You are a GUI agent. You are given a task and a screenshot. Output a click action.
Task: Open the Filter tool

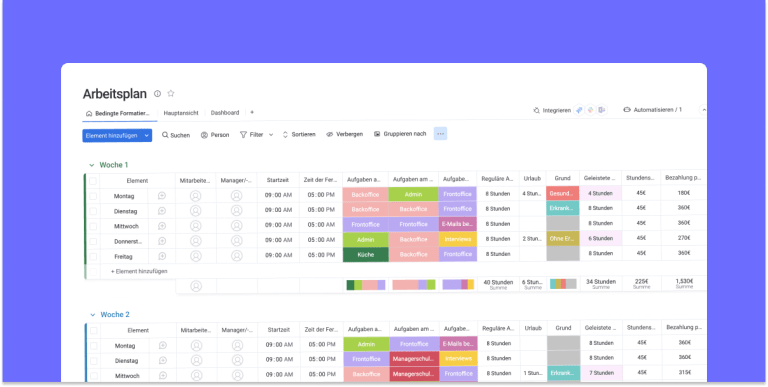pyautogui.click(x=251, y=134)
